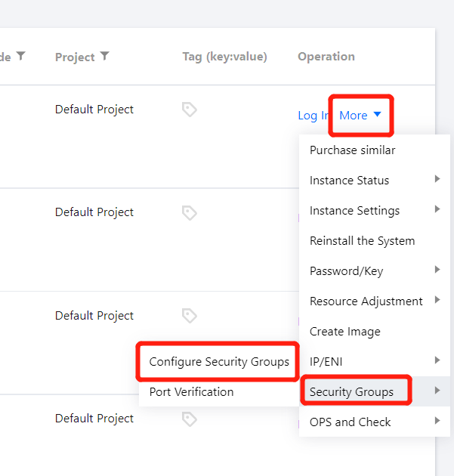Image resolution: width=454 pixels, height=476 pixels.
Task: Click the Log In link
Action: 313,116
